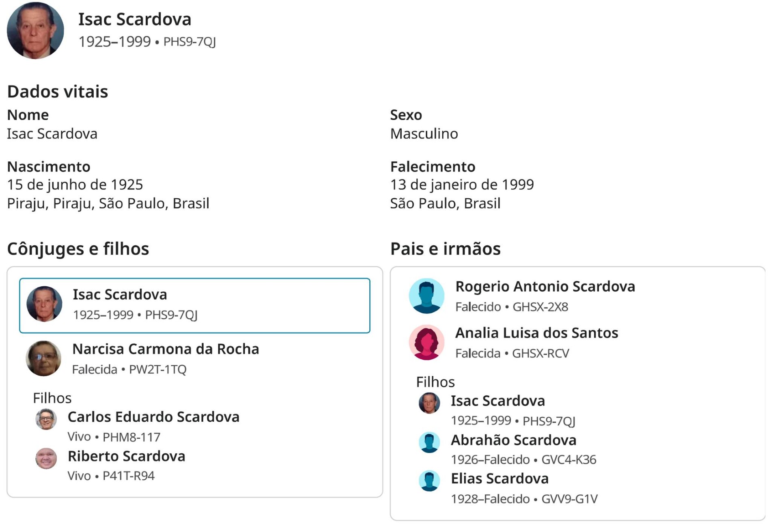Click Elias Scardova's silhouette icon
Viewport: 771px width, 532px height.
coord(429,481)
